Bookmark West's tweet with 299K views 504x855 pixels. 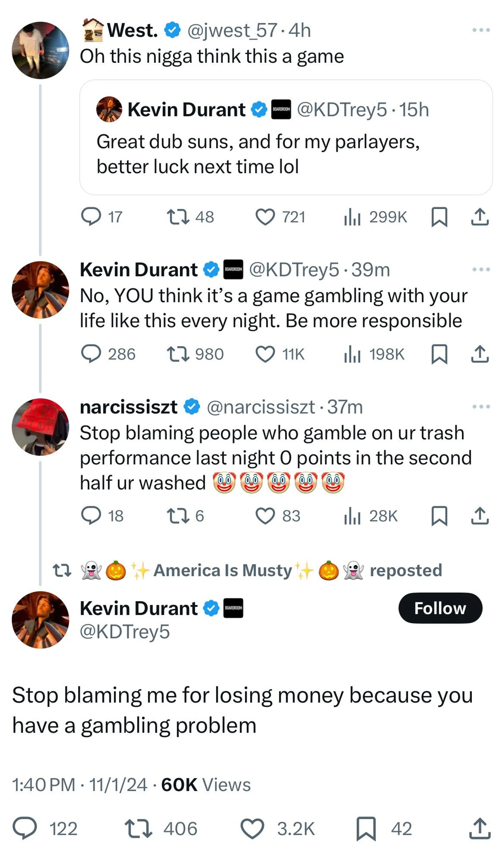pyautogui.click(x=439, y=217)
